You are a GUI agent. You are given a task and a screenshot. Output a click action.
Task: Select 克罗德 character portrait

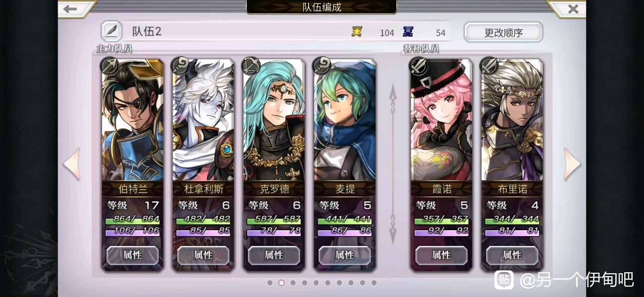[274, 120]
